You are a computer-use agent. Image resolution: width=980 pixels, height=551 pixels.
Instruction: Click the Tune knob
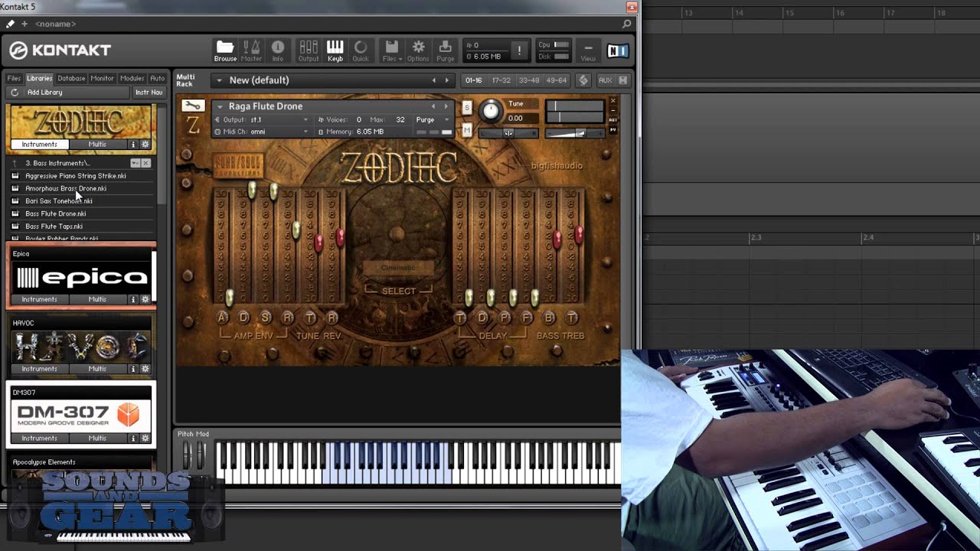click(491, 112)
